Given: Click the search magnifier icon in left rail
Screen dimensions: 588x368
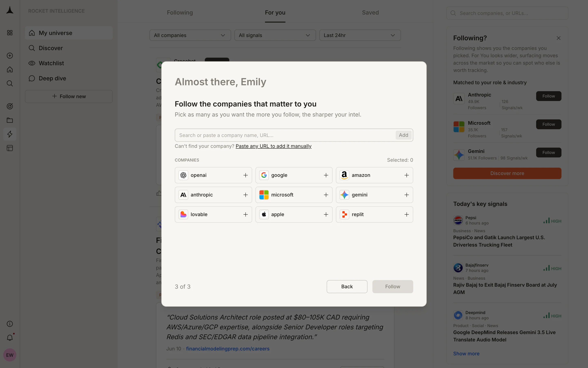Looking at the screenshot, I should (10, 83).
